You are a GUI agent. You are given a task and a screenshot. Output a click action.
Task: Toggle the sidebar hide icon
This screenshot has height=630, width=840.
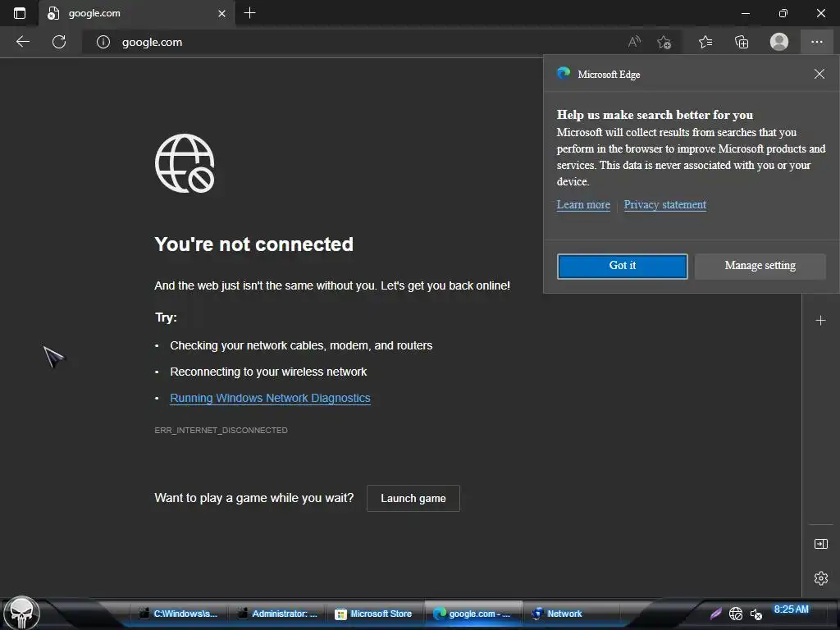pos(820,545)
